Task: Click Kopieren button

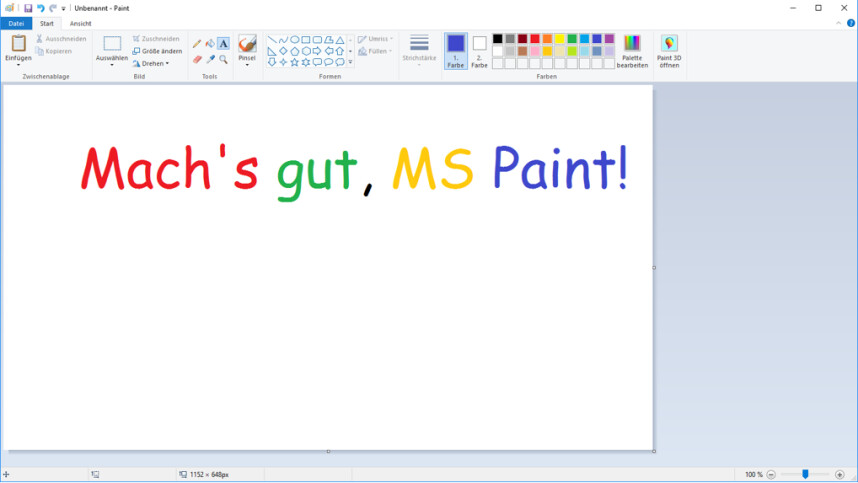Action: [54, 51]
